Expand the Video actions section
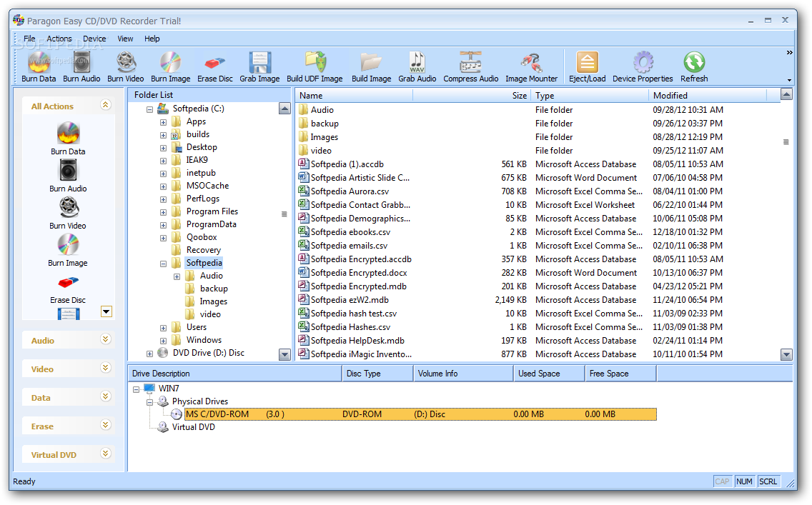 click(x=106, y=368)
